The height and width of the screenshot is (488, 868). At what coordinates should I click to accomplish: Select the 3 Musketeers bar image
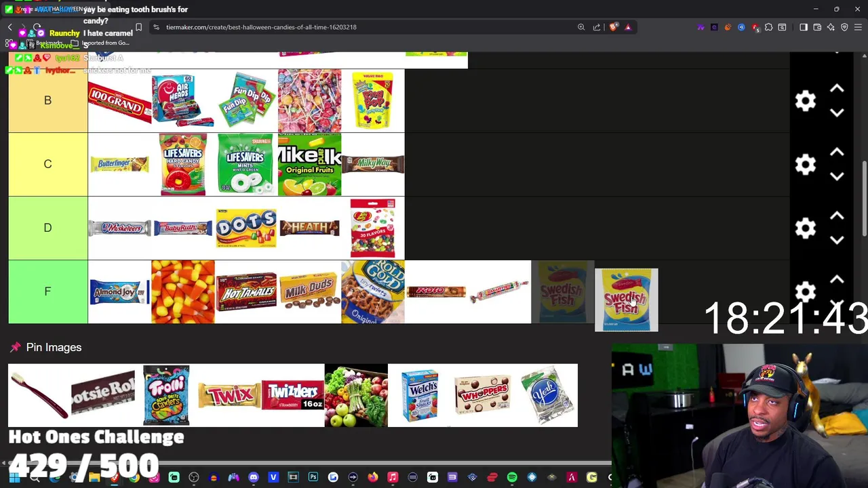click(x=119, y=228)
